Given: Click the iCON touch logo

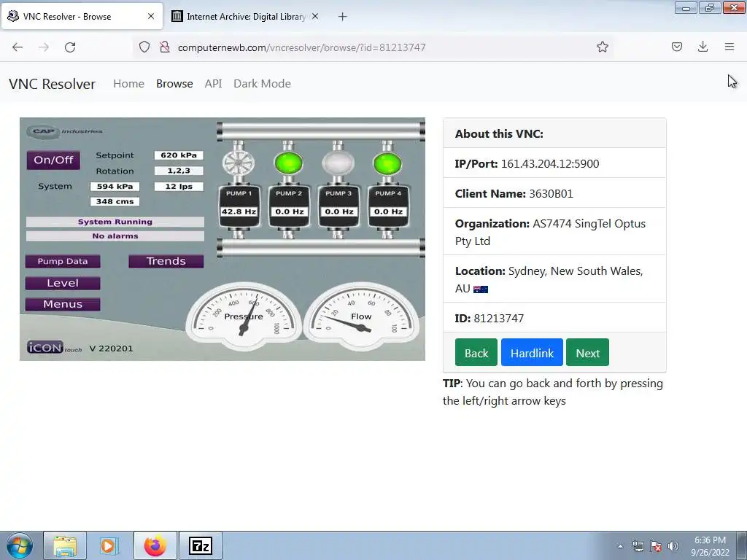Looking at the screenshot, I should 54,348.
